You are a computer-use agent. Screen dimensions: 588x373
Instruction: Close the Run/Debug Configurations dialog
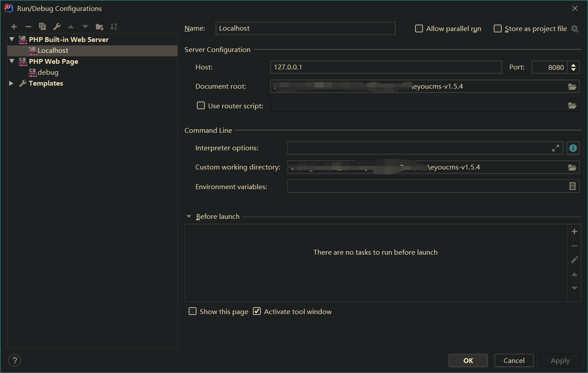575,8
